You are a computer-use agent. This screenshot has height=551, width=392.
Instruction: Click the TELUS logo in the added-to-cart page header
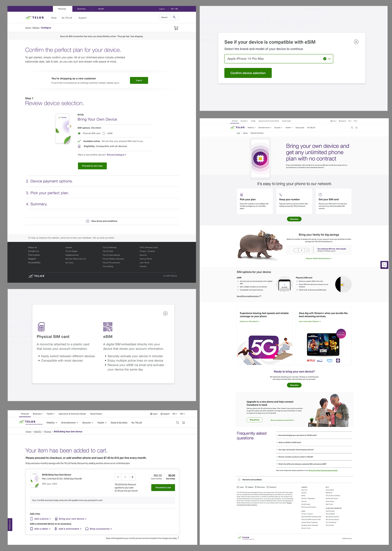[31, 422]
